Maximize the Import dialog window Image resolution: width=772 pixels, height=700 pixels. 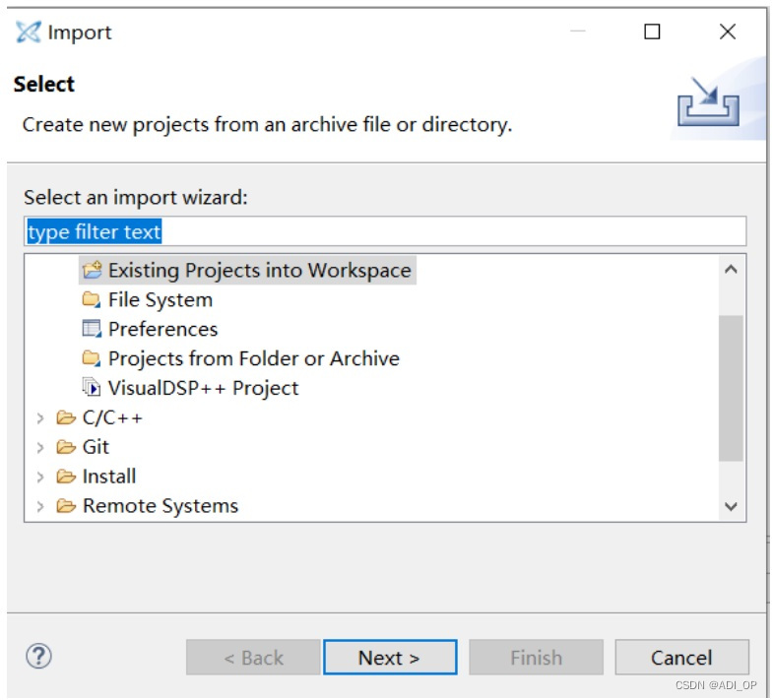(652, 32)
